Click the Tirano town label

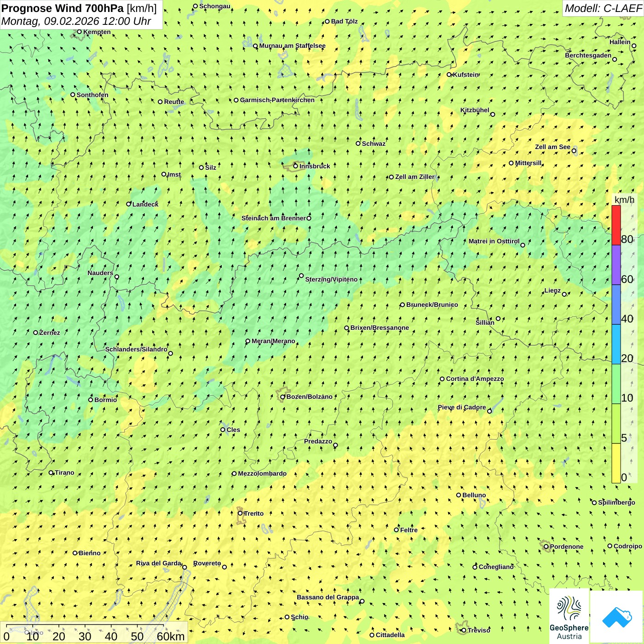point(64,472)
